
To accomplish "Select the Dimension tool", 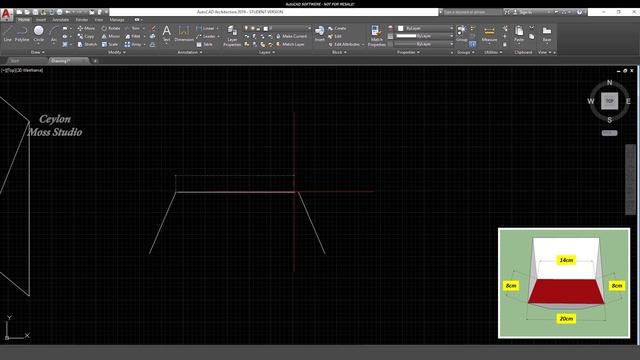I will tap(184, 33).
